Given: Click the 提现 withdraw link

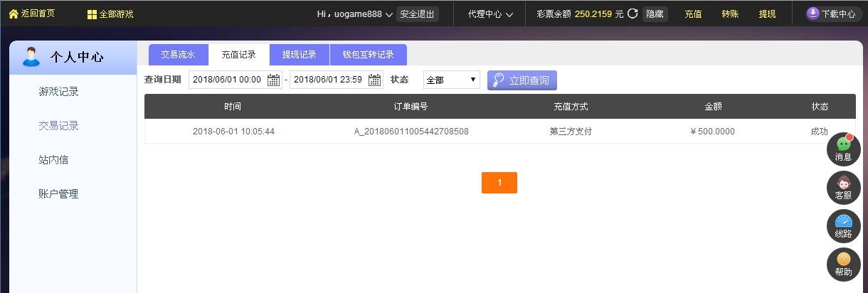Looking at the screenshot, I should [767, 14].
